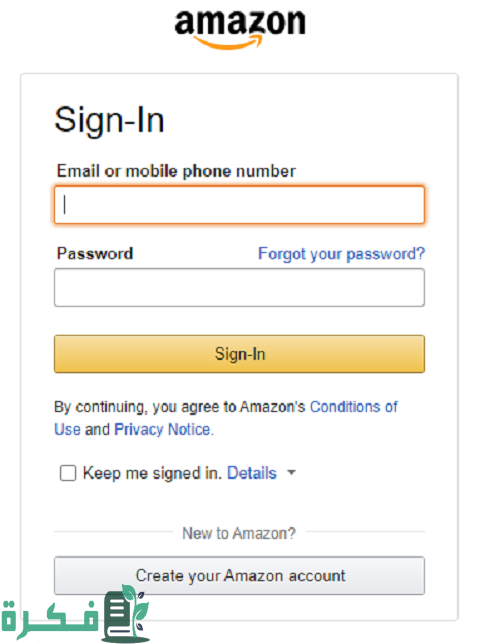Click the large Sign-In heading
This screenshot has width=480, height=644.
point(109,120)
